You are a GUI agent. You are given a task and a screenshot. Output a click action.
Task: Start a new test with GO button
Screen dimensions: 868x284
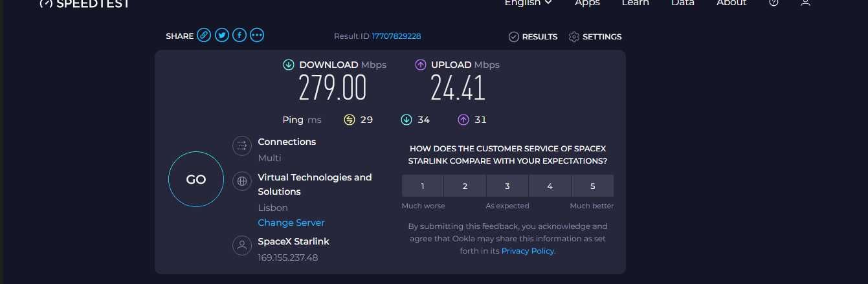tap(196, 179)
